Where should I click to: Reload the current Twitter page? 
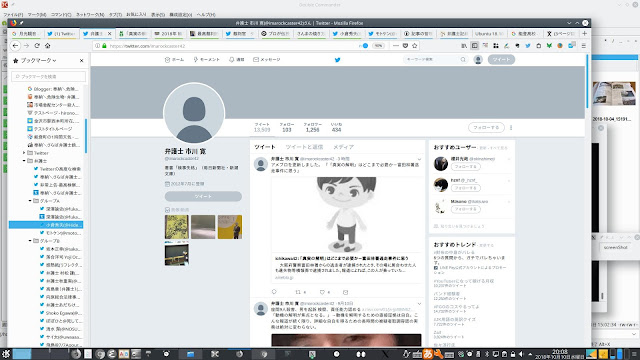point(37,46)
